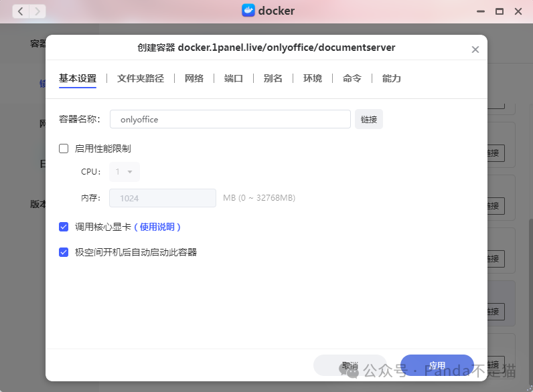
Task: Click the container name input field
Action: coord(230,119)
